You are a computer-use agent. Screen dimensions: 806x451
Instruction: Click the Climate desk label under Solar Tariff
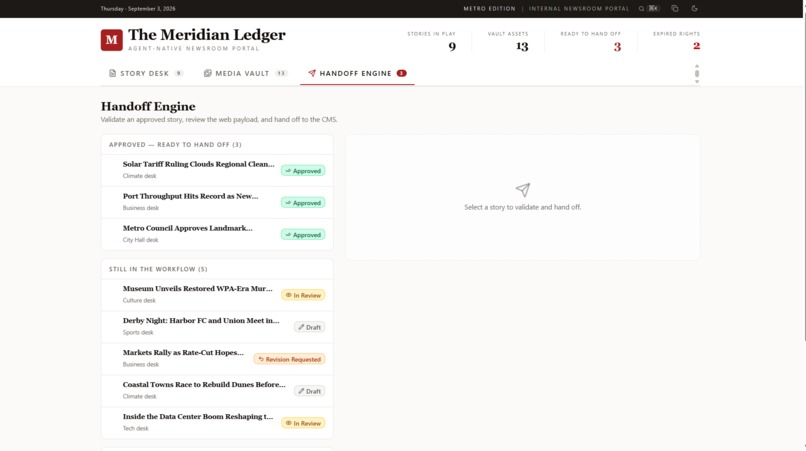(x=139, y=176)
